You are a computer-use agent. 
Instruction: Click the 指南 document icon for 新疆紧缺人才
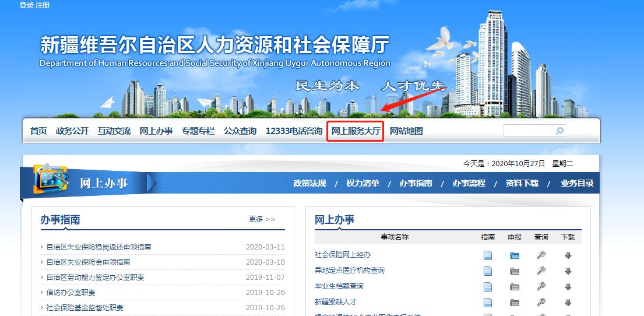point(487,303)
